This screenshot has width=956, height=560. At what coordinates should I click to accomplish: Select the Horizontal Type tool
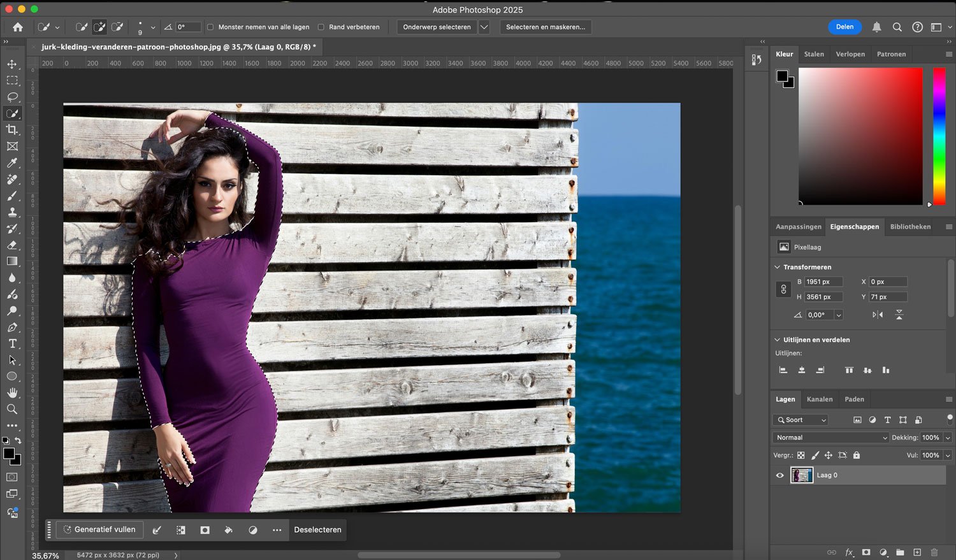click(12, 343)
